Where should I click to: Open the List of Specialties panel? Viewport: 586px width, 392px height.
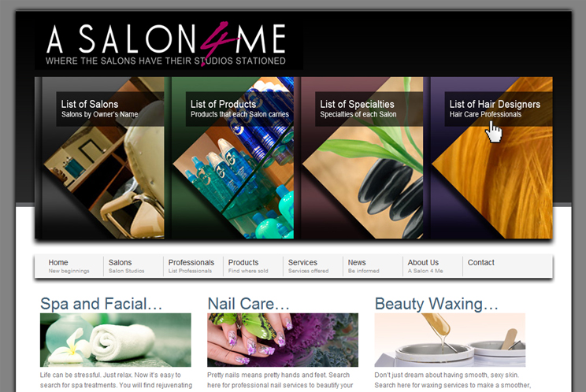tap(362, 157)
